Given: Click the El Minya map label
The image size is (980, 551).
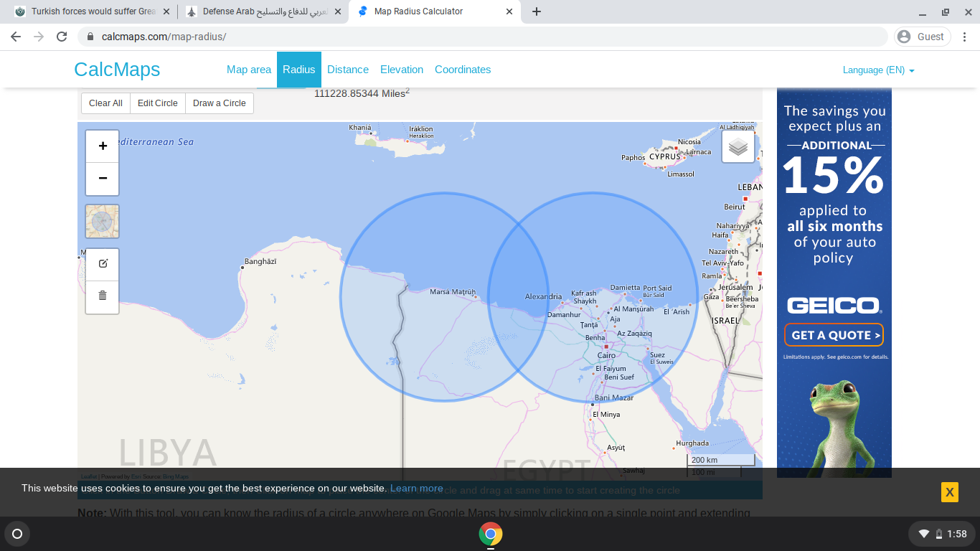Looking at the screenshot, I should [606, 415].
